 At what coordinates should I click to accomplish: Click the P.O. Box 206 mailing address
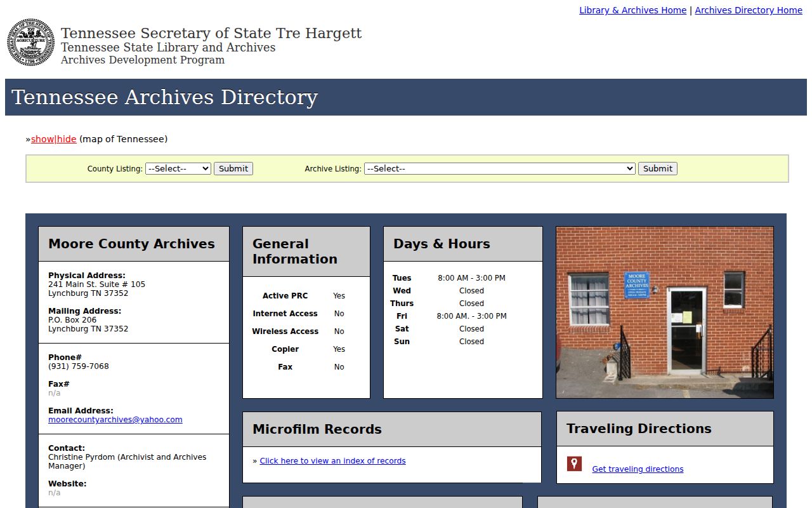(72, 320)
